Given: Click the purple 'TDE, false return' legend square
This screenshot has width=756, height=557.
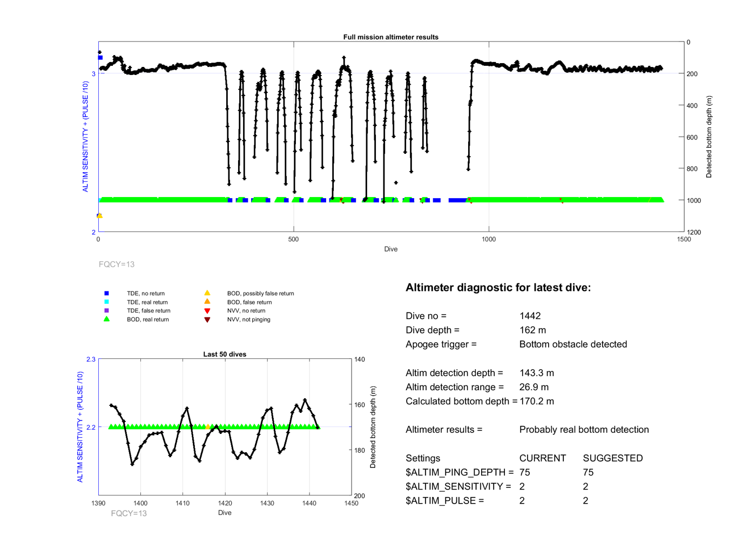Looking at the screenshot, I should [106, 310].
